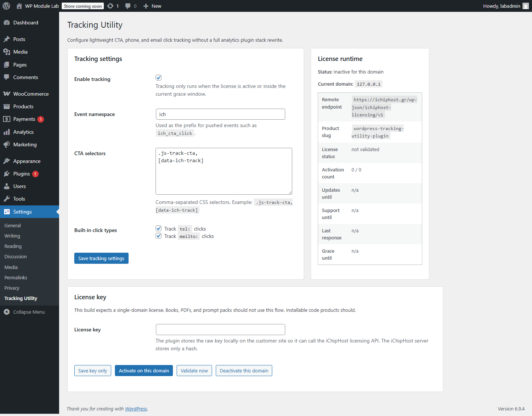Click the Version 6.9.4 footer text
This screenshot has width=532, height=416.
coord(511,409)
